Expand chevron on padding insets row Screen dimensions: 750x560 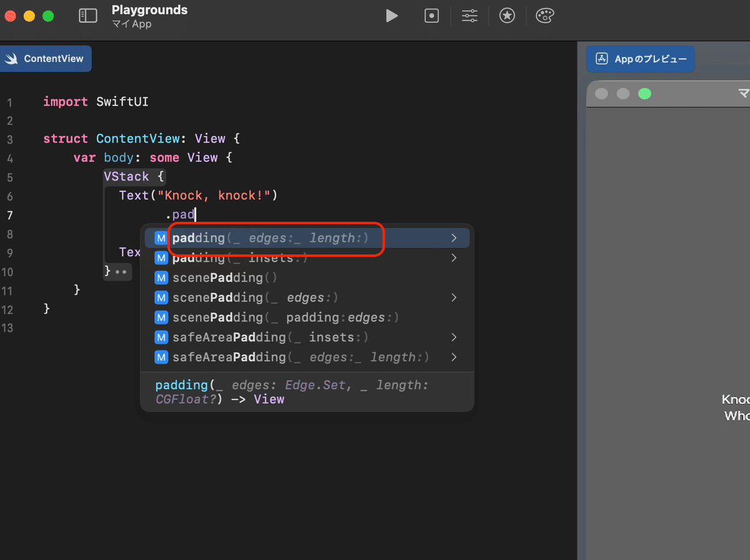click(454, 257)
